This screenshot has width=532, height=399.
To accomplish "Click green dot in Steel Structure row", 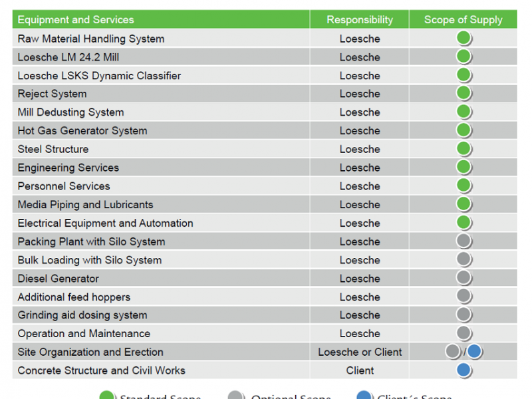I will (x=464, y=148).
